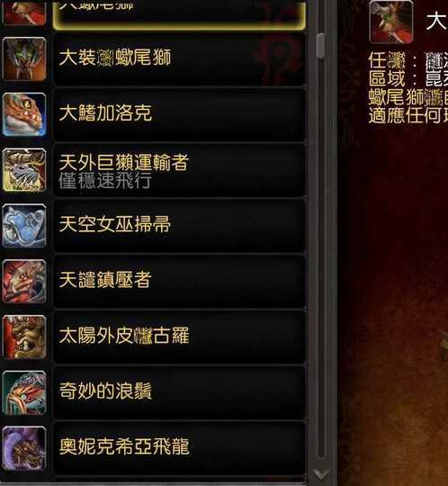Image resolution: width=448 pixels, height=486 pixels.
Task: Select the highlighted mount entry at the top of the list
Action: (179, 15)
